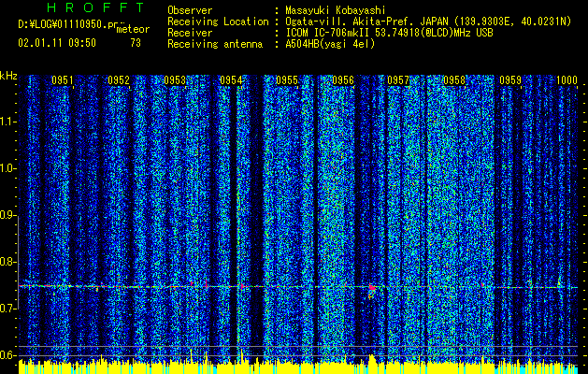Click the 0957 time marker

pyautogui.click(x=398, y=79)
